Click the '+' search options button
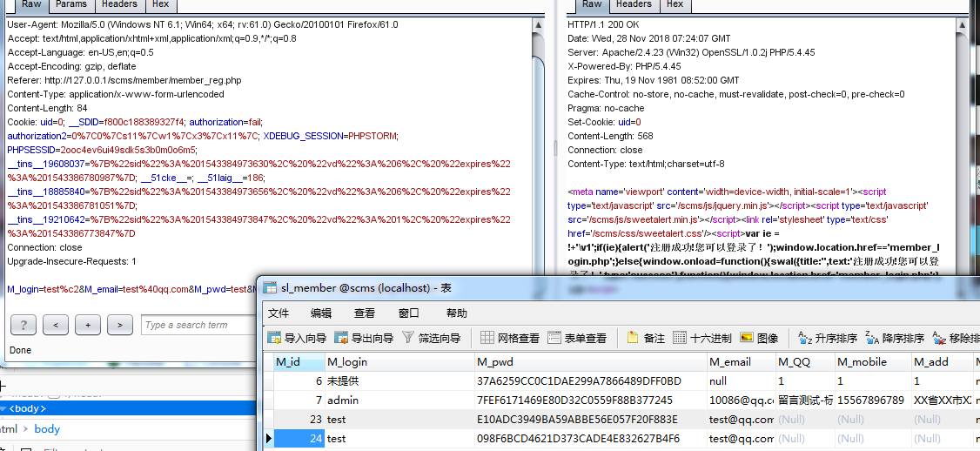Screen dimensions: 980x451 point(88,325)
